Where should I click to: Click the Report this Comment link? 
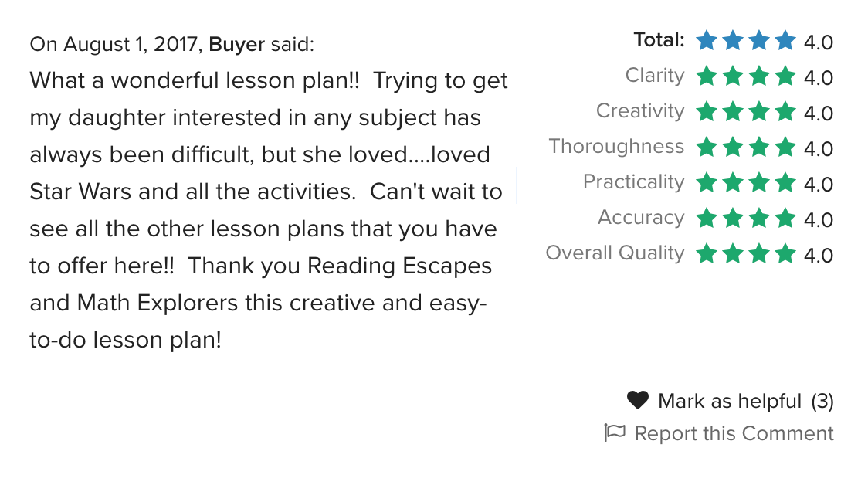[734, 433]
